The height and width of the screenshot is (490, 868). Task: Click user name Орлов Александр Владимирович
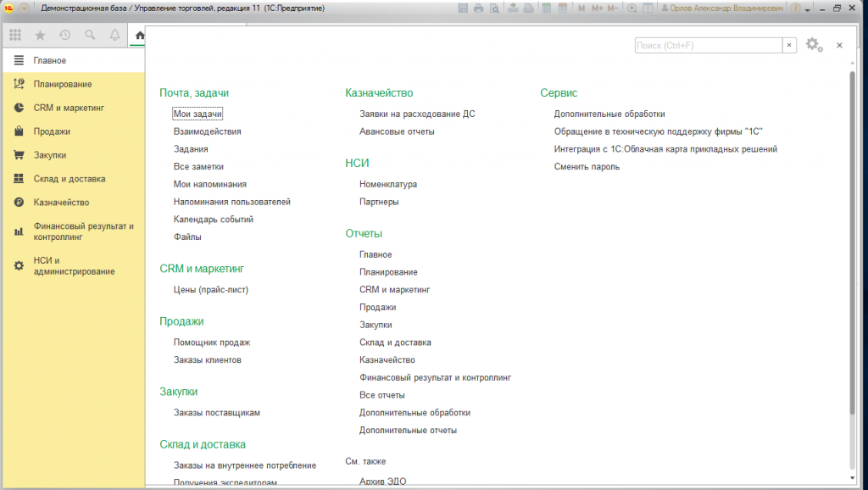722,8
